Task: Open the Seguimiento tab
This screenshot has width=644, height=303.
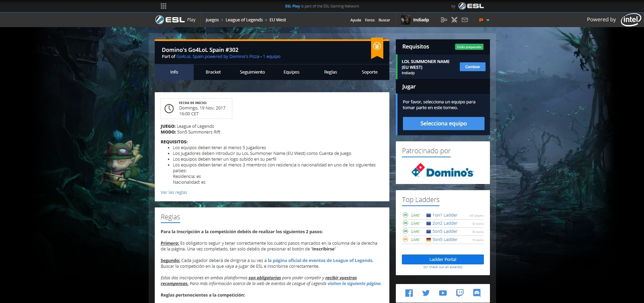Action: pyautogui.click(x=252, y=72)
